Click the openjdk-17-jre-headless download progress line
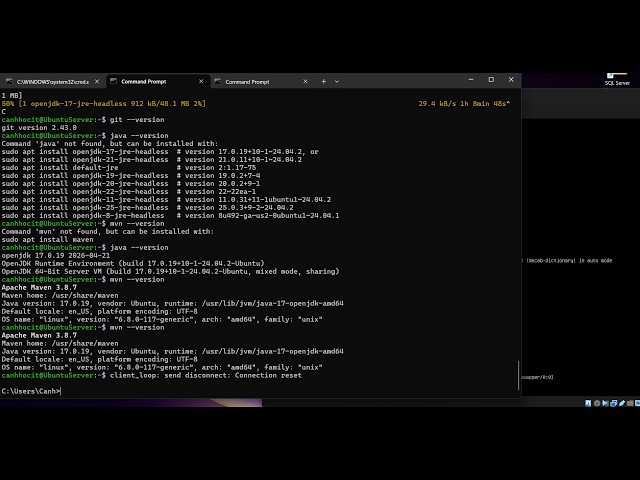The image size is (640, 480). point(104,104)
